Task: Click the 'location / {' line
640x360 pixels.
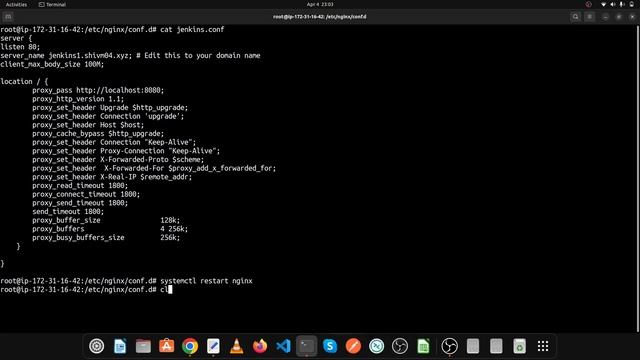Action: point(24,82)
